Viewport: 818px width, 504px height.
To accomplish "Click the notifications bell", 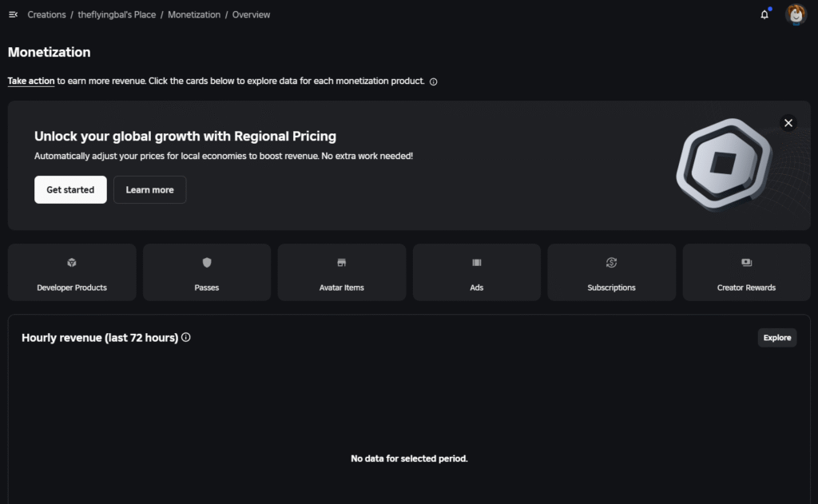I will (x=764, y=14).
